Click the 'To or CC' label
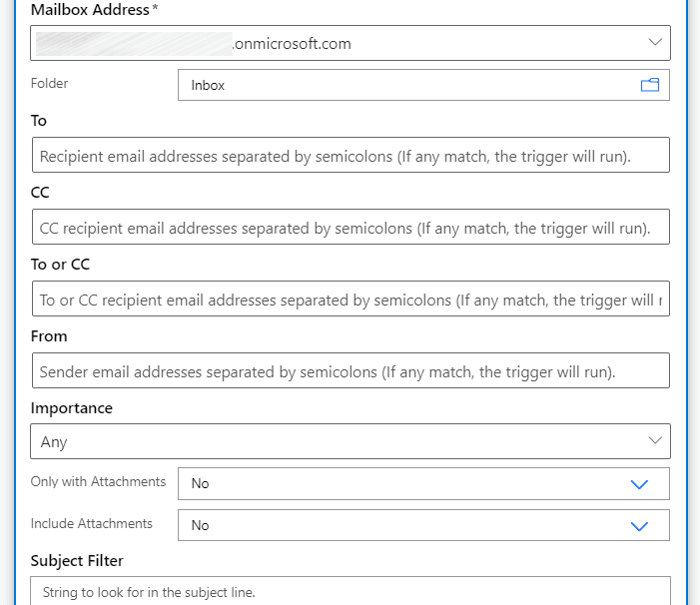 (x=60, y=265)
